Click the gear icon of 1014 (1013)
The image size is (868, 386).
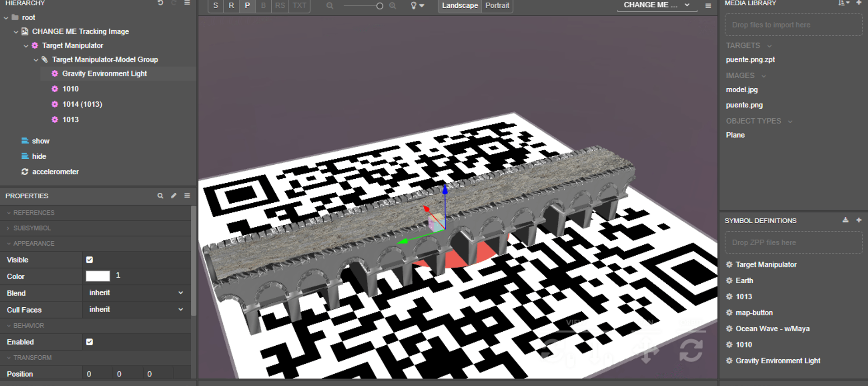pyautogui.click(x=55, y=104)
